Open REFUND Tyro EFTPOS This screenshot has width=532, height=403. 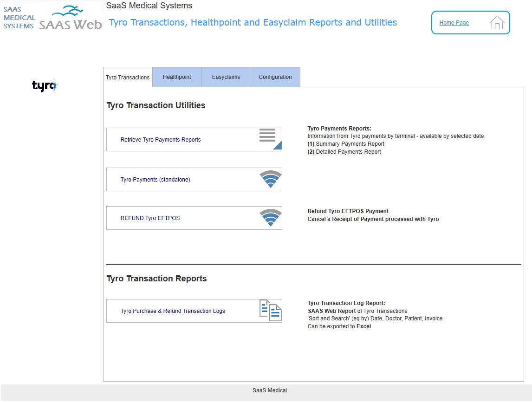[x=194, y=218]
